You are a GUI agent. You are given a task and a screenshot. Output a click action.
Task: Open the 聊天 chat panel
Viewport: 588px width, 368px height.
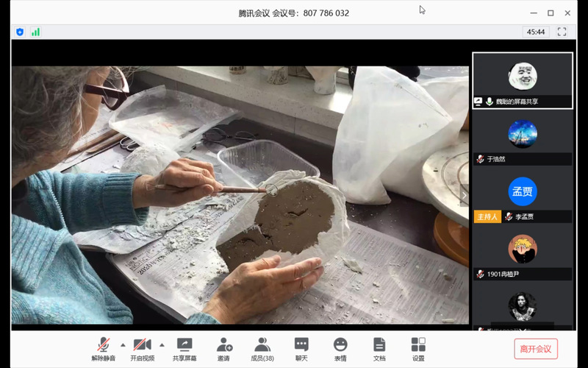click(x=301, y=348)
